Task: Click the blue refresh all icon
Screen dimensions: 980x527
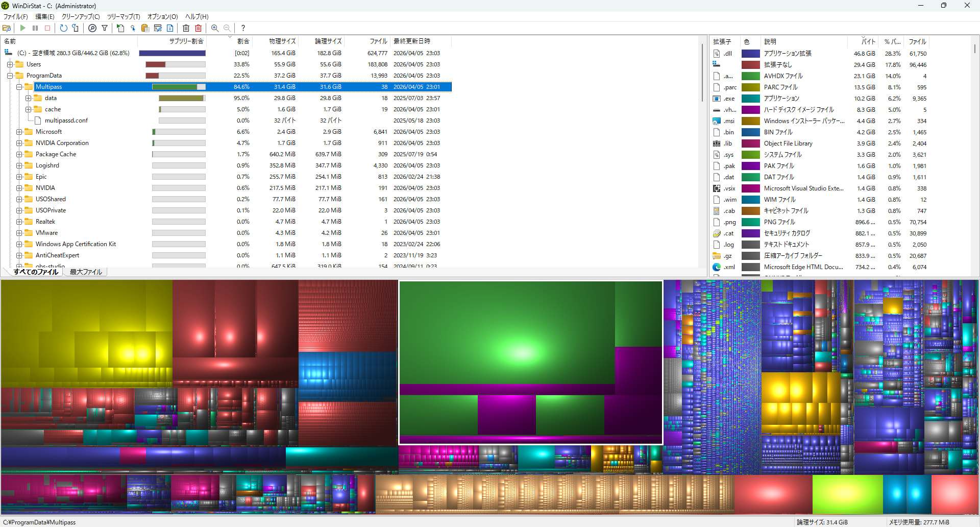Action: (x=63, y=28)
